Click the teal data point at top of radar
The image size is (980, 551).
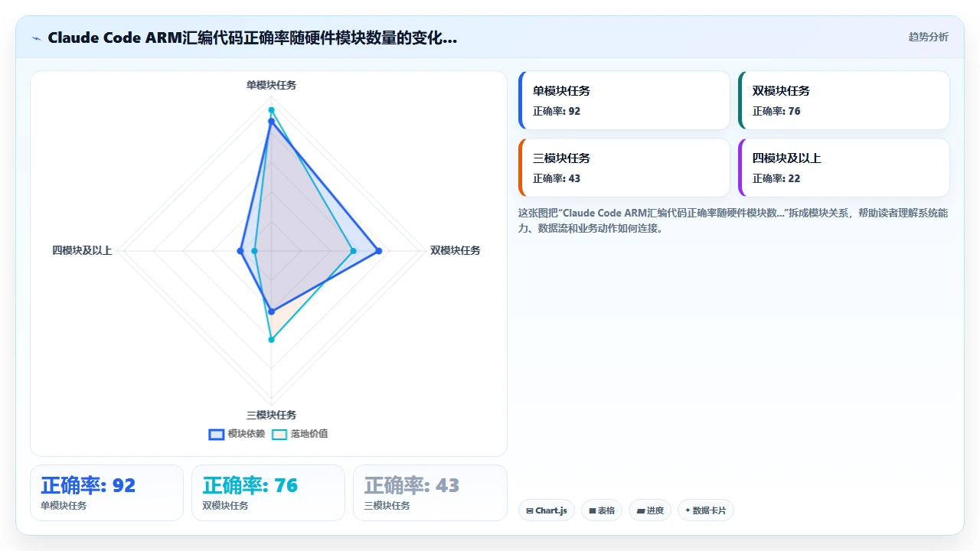271,110
